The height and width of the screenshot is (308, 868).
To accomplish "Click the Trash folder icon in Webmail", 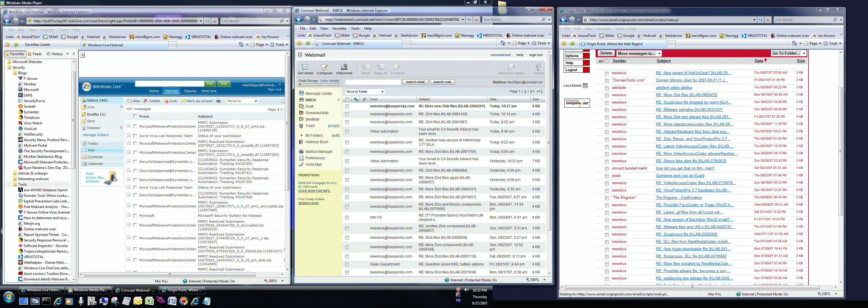I will click(301, 126).
